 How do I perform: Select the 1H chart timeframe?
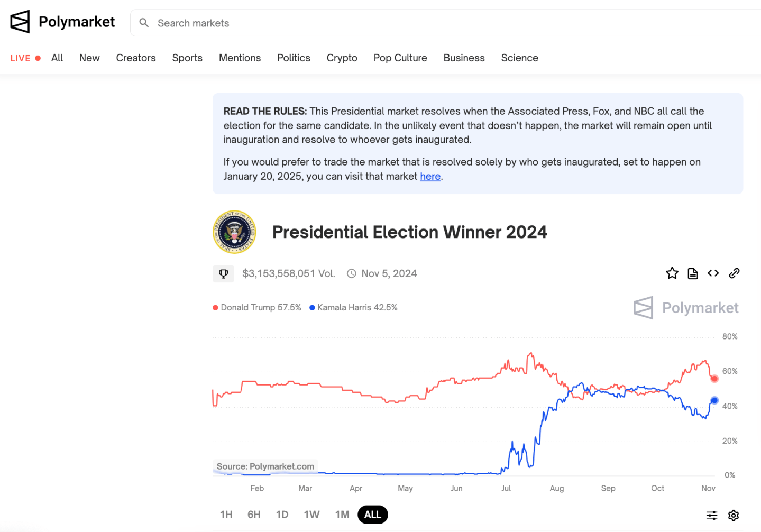[x=226, y=515]
